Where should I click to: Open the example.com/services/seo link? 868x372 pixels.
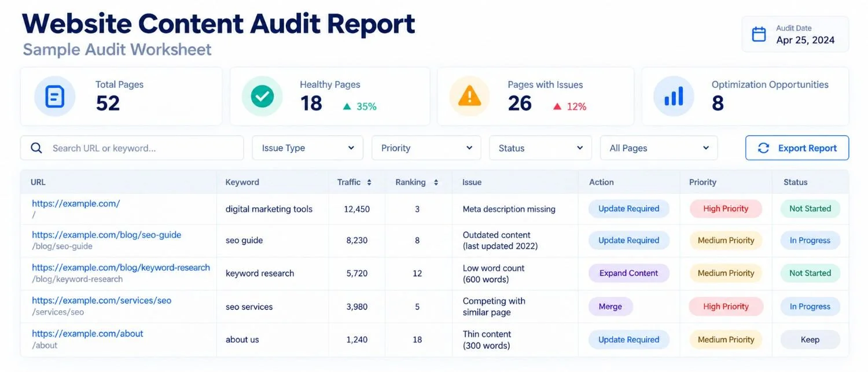click(x=102, y=300)
